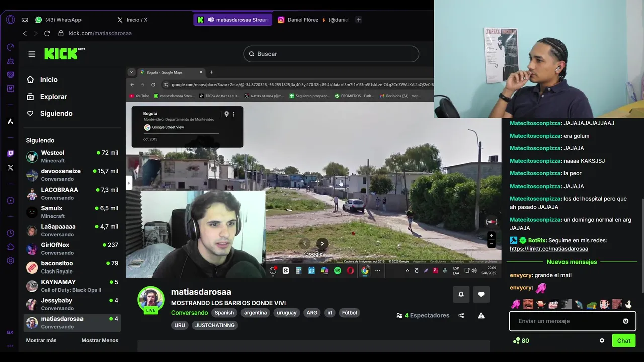Show hidden tray icons chevron
644x362 pixels.
(x=407, y=270)
